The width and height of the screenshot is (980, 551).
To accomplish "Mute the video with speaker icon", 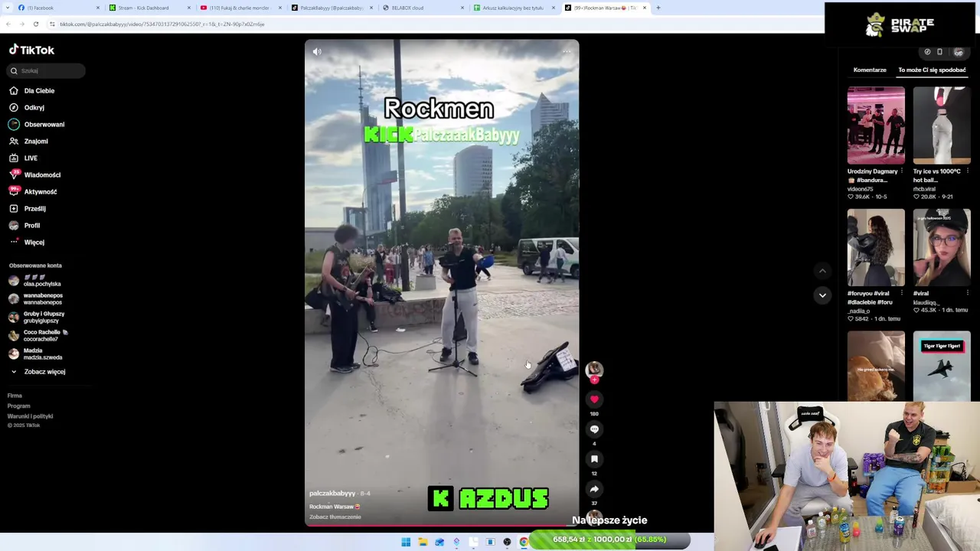I will pyautogui.click(x=317, y=52).
